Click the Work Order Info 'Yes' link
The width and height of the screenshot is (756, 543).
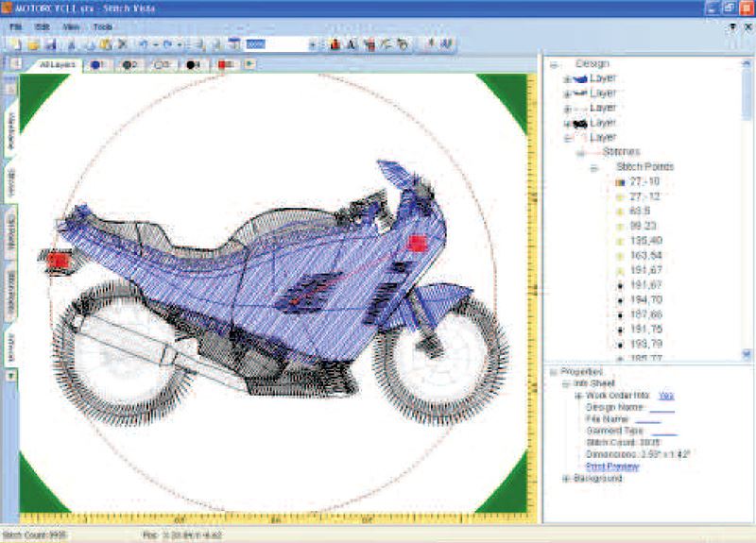tap(665, 396)
